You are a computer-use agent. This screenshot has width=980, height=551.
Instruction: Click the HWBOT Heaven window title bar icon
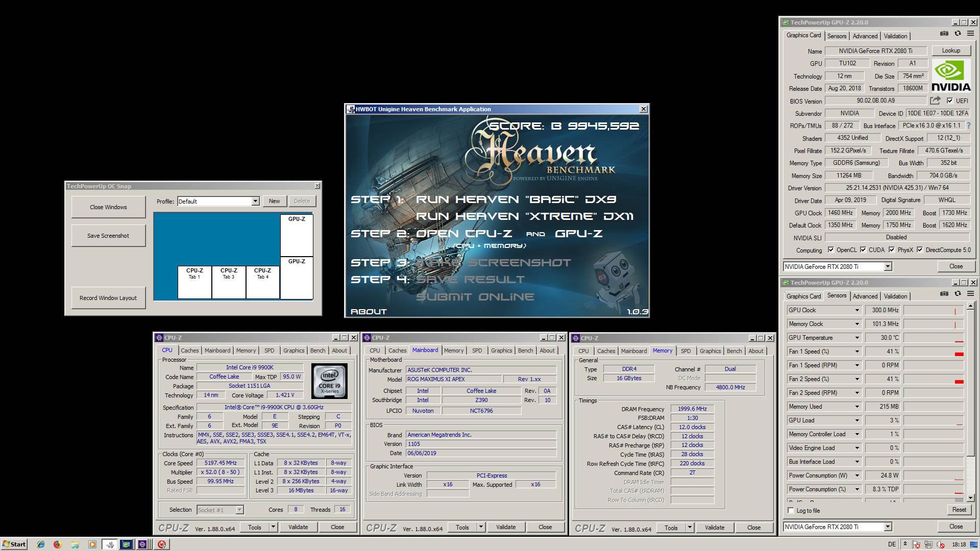(351, 109)
